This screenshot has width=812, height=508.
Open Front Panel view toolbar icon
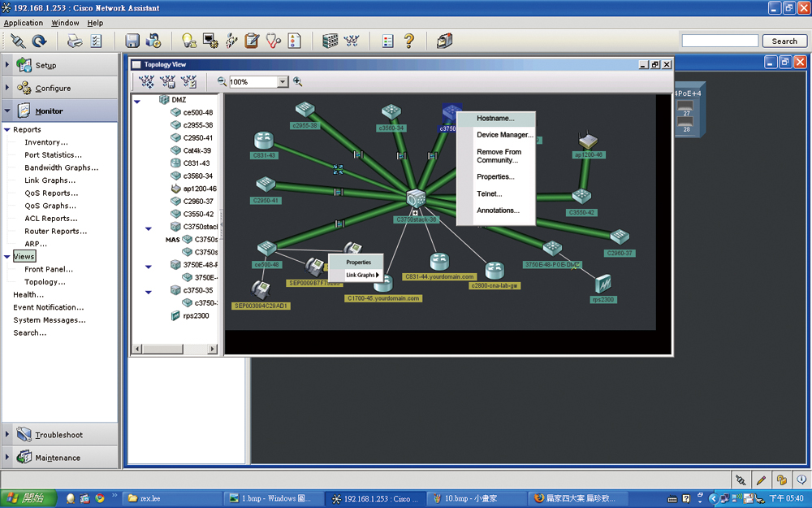point(330,41)
